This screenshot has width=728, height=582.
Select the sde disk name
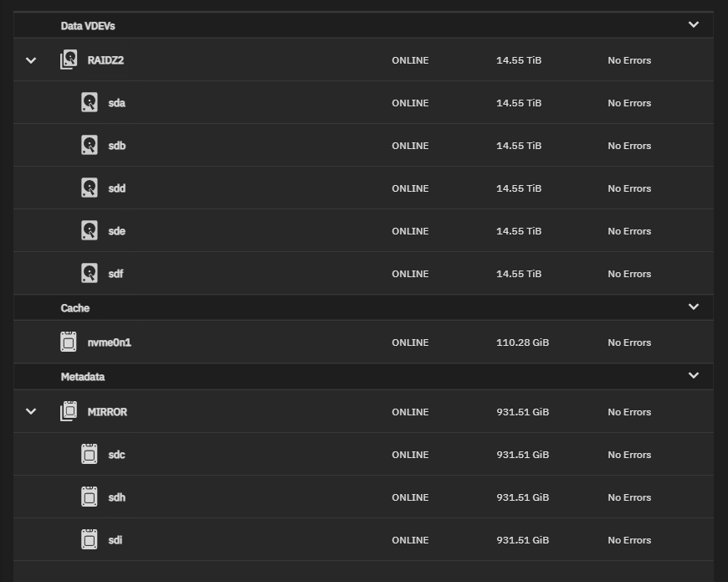point(116,231)
